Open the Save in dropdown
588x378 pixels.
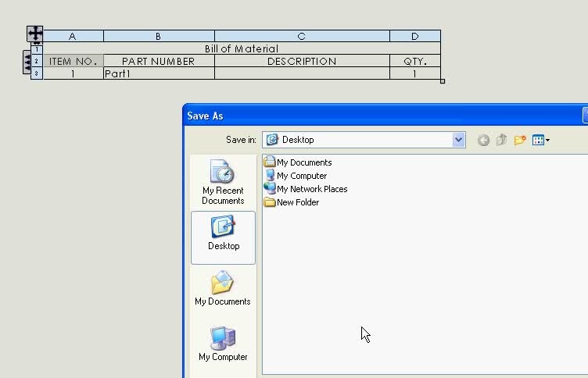click(x=458, y=140)
